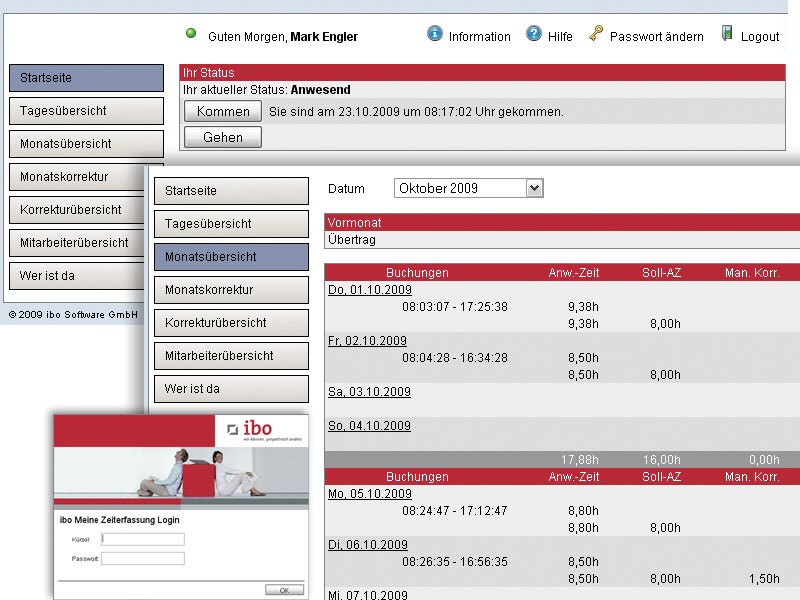Click the people photo in login window
Screen dimensions: 800x600
[x=181, y=472]
